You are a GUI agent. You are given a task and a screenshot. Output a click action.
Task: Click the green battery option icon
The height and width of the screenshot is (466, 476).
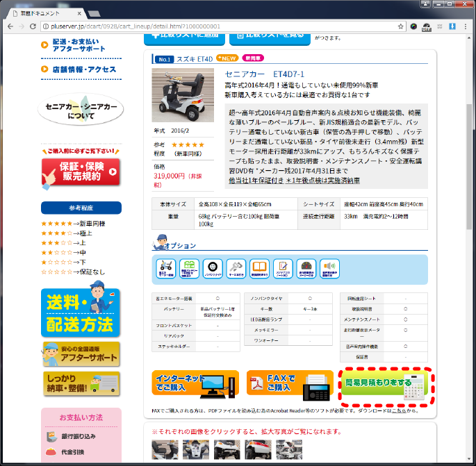coord(189,269)
